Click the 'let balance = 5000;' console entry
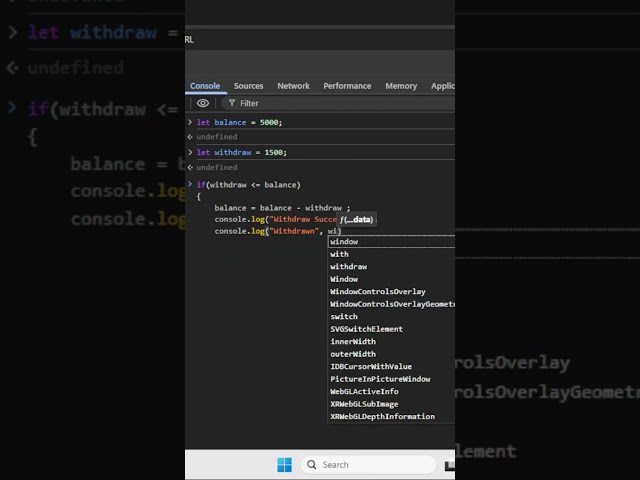 pyautogui.click(x=239, y=122)
